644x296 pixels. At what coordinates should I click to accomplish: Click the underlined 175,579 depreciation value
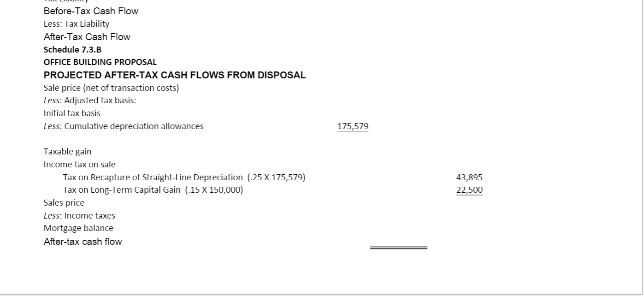click(353, 126)
